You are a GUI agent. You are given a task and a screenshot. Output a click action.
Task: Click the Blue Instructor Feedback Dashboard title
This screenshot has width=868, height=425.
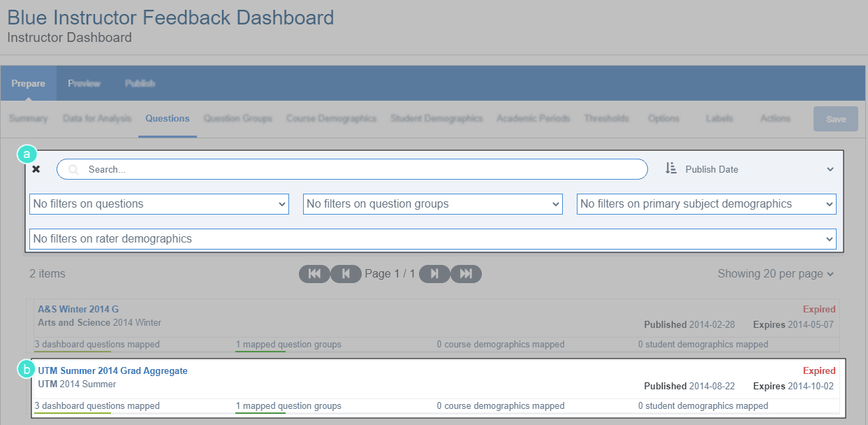170,17
